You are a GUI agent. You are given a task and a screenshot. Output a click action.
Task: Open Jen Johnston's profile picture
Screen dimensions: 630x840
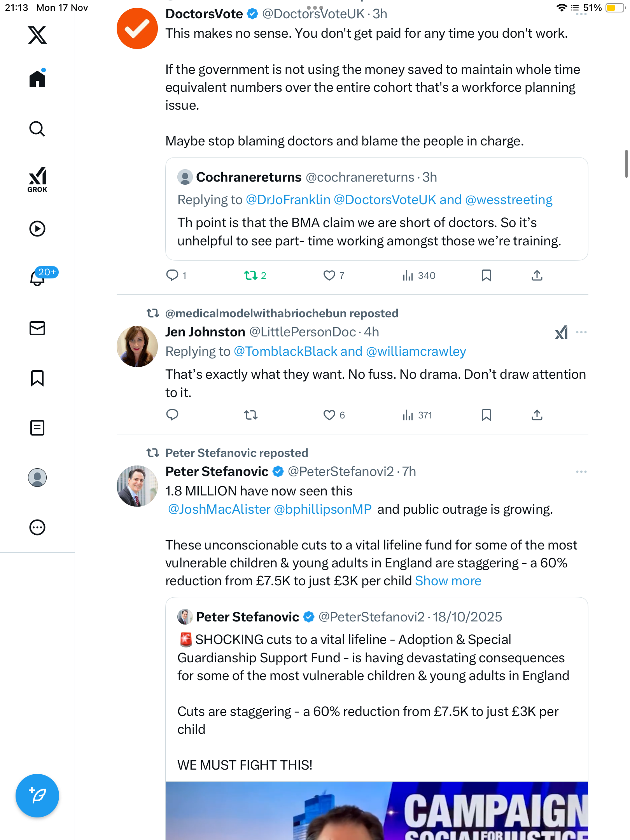137,346
